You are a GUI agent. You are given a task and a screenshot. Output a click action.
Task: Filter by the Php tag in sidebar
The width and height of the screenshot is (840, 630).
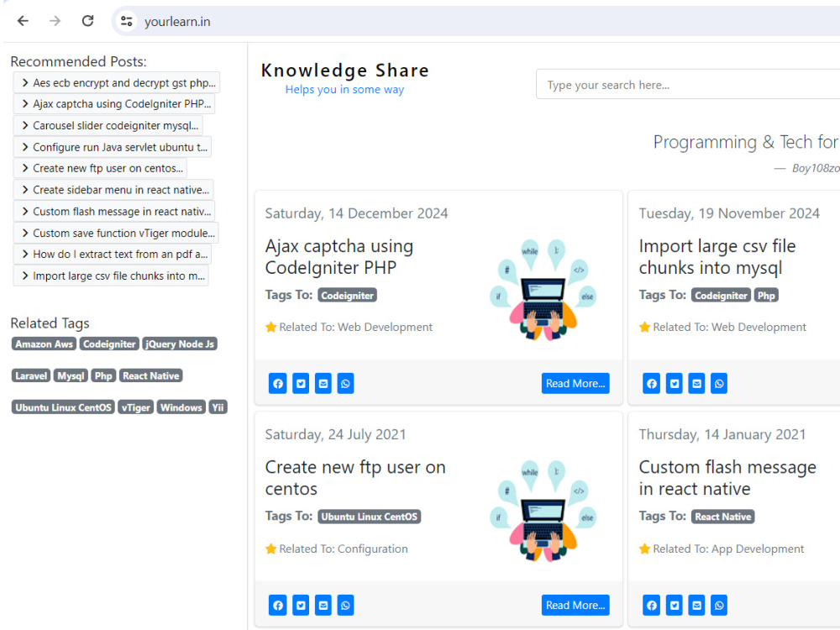[103, 375]
